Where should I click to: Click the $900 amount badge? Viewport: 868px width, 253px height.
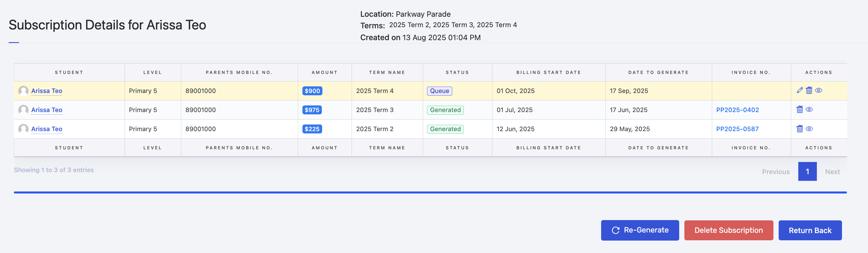coord(312,91)
